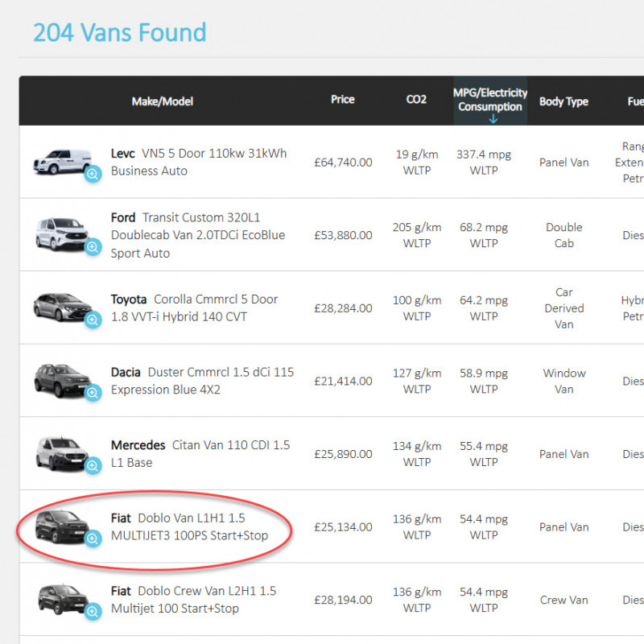Screen dimensions: 644x644
Task: Sort by MPG/Electricity Consumption header
Action: 490,100
